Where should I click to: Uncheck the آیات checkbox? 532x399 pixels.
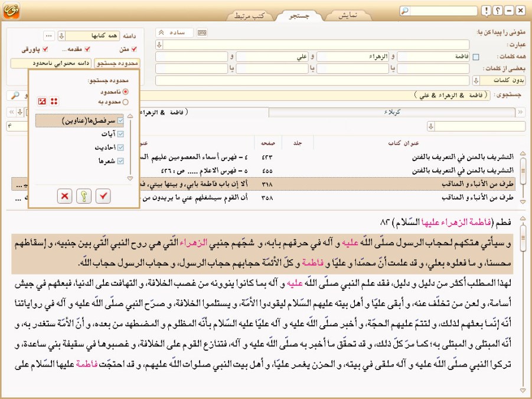120,134
